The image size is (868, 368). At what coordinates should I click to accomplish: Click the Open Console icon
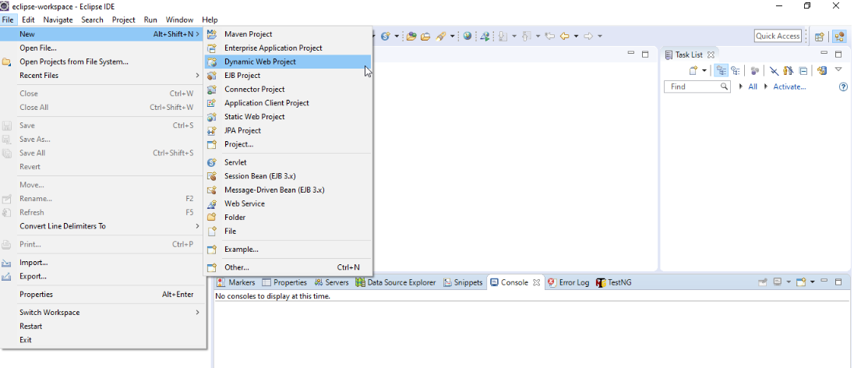coord(801,282)
